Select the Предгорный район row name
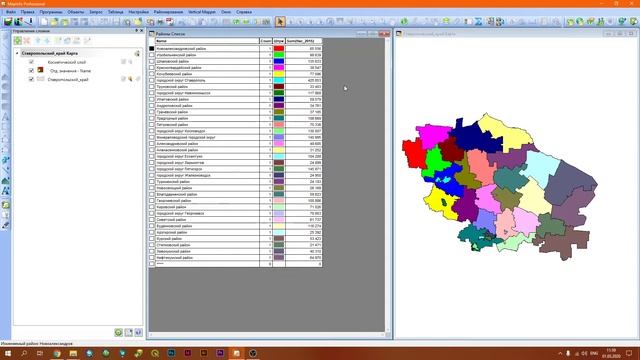The height and width of the screenshot is (360, 640). [172, 118]
